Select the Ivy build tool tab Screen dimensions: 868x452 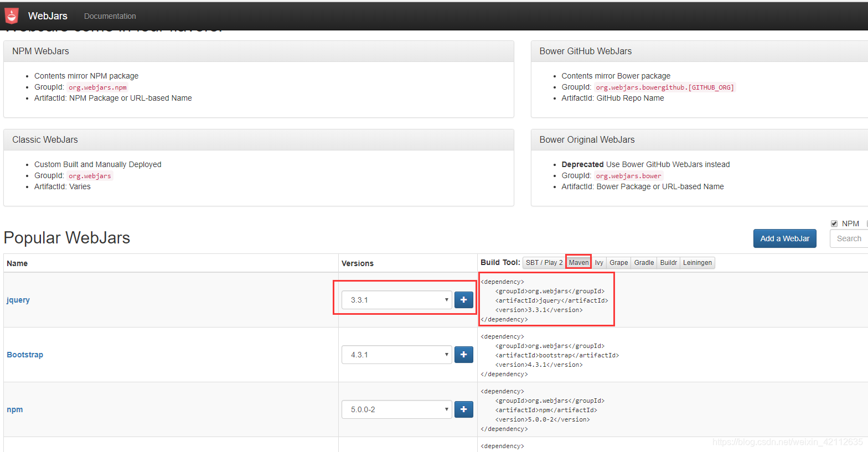(x=599, y=263)
